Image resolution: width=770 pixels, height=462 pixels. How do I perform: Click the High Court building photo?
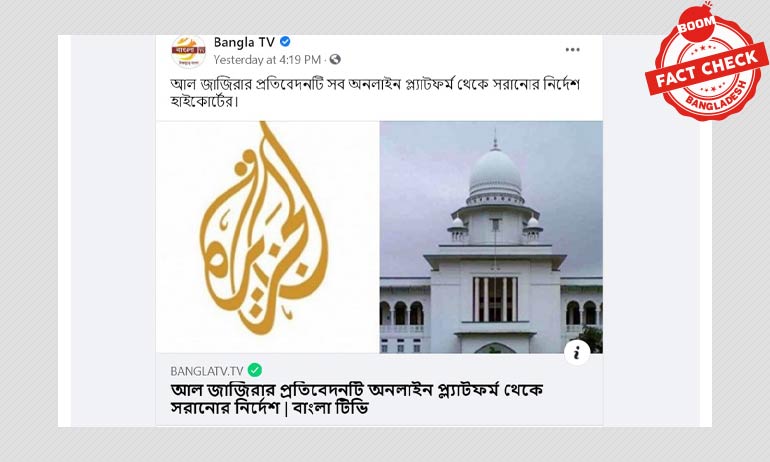(x=491, y=237)
